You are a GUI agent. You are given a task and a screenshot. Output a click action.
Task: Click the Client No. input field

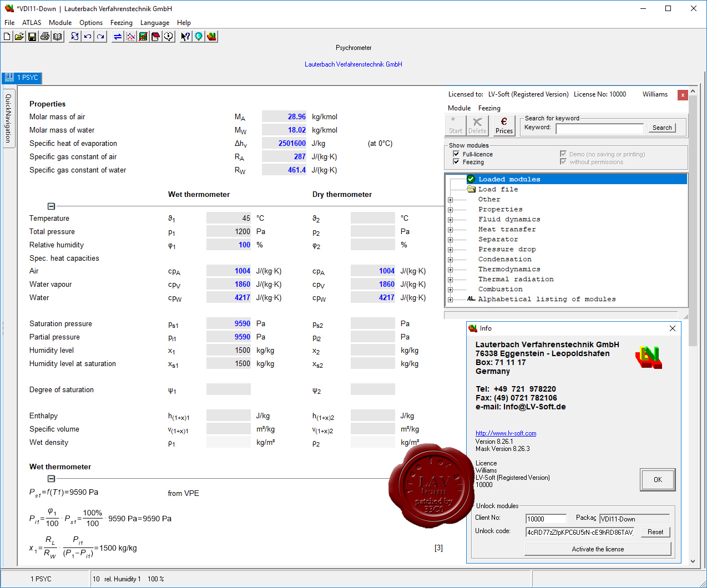[546, 519]
